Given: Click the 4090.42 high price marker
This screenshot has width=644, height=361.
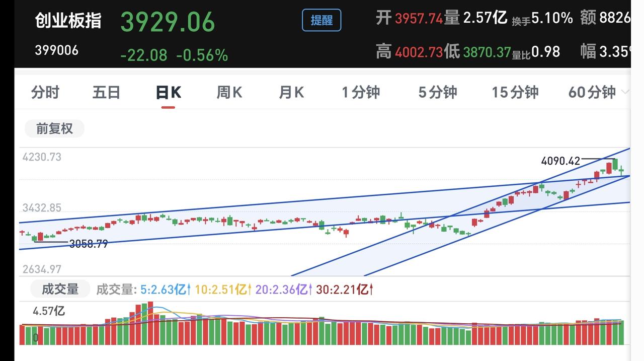Looking at the screenshot, I should click(x=560, y=161).
